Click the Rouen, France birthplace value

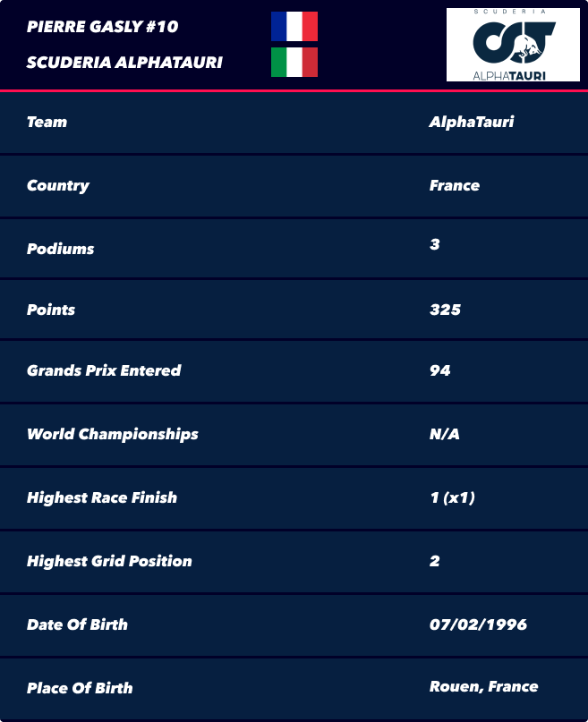[483, 686]
